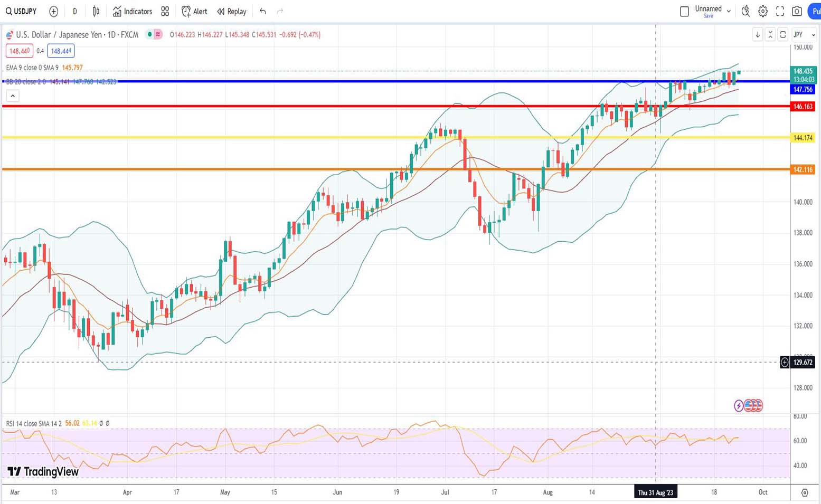Change the D timeframe interval

point(75,11)
